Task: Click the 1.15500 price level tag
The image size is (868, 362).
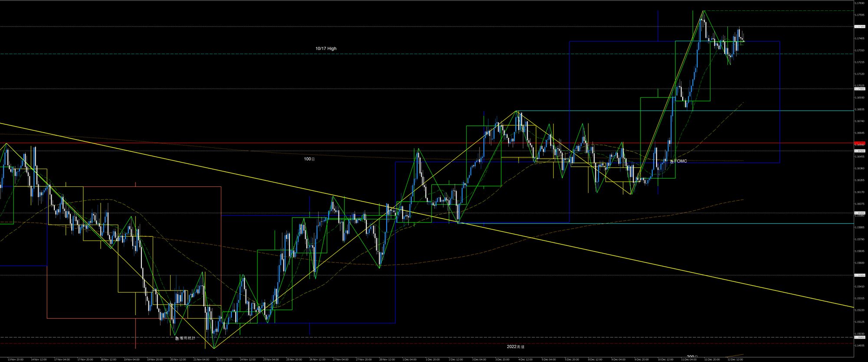Action: click(x=859, y=275)
